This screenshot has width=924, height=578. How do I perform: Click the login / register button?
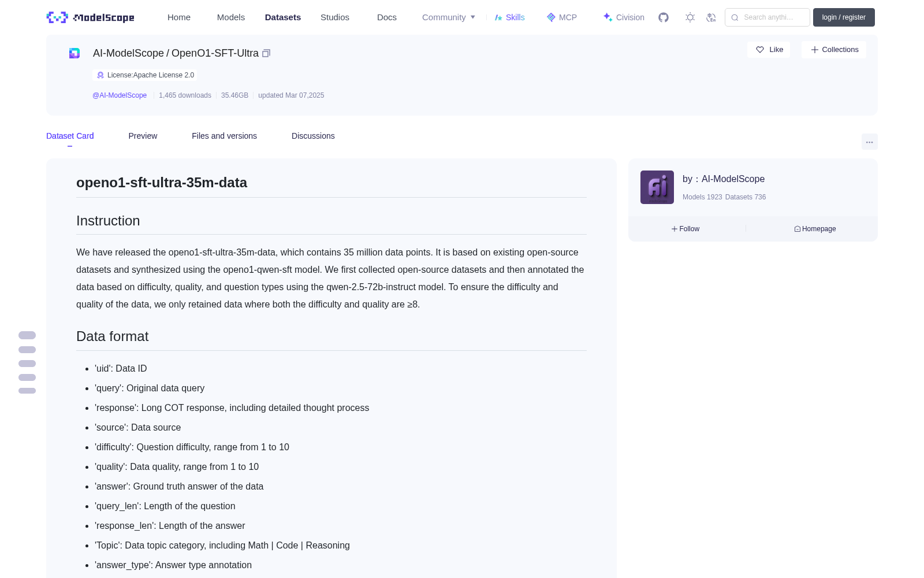tap(844, 17)
